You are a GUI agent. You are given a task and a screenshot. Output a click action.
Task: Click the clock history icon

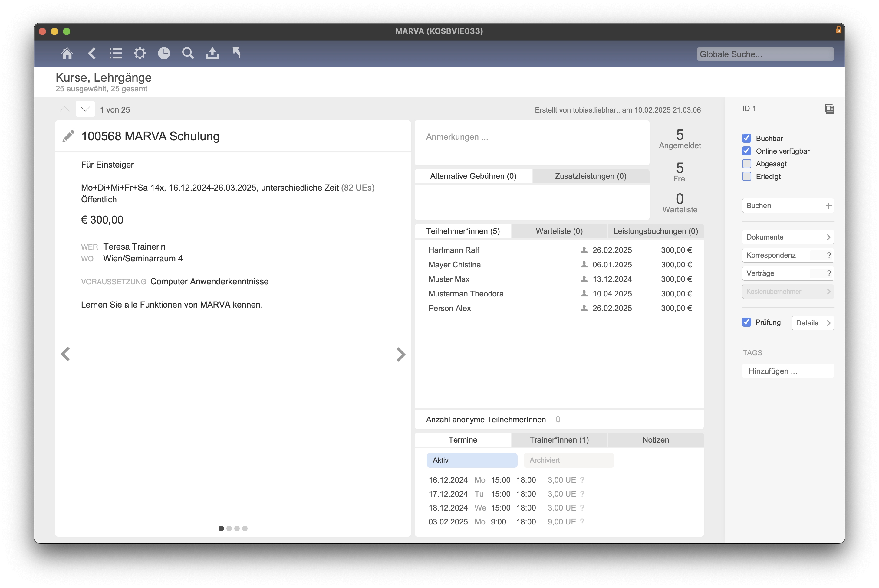coord(164,53)
